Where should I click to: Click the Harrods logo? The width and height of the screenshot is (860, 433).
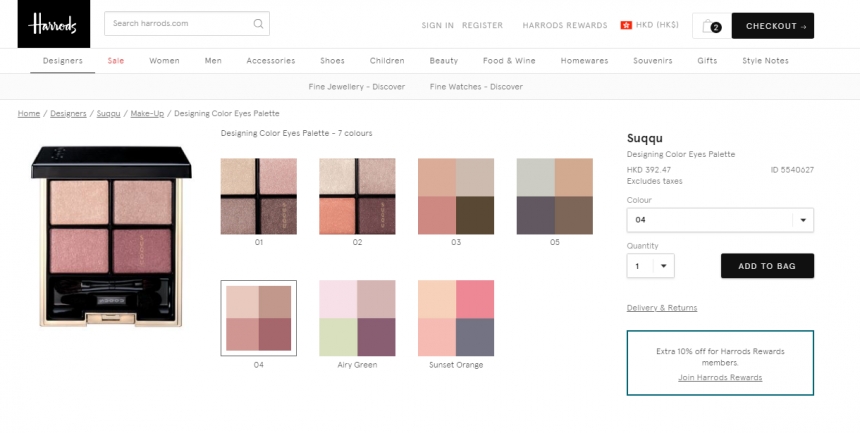click(x=54, y=24)
